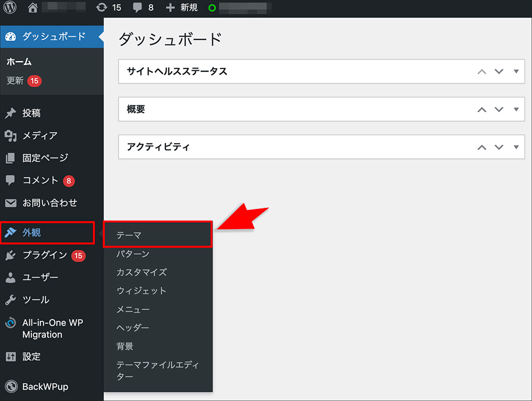The width and height of the screenshot is (532, 401).
Task: Move 概要 panel down with chevron
Action: coord(498,110)
